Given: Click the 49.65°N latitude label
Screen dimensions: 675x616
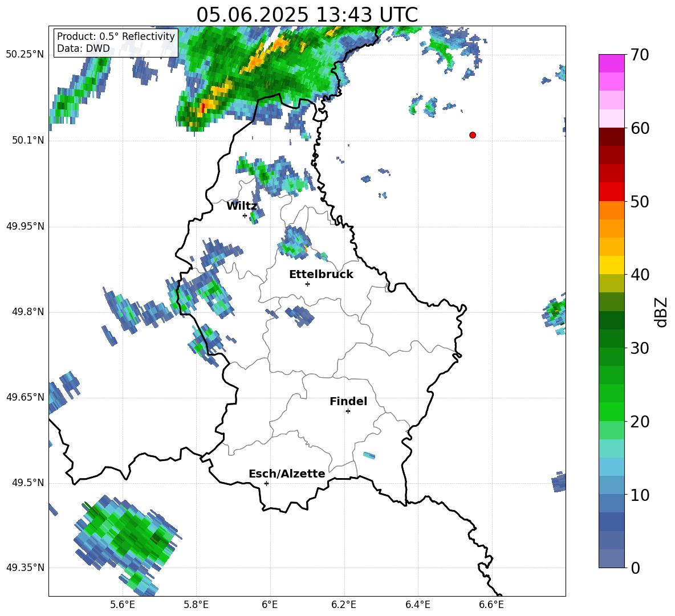Looking at the screenshot, I should (25, 397).
